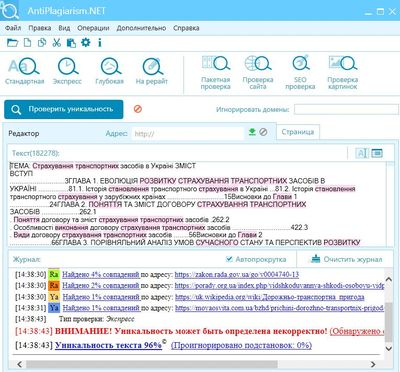
Task: Click 'Проигнорировано подстановок: 0%' link
Action: point(241,345)
